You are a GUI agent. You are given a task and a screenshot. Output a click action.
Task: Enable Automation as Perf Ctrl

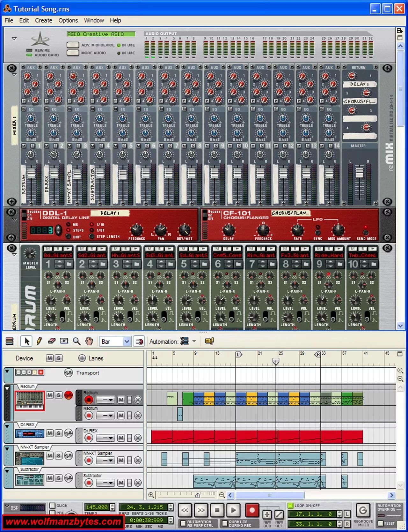[183, 523]
